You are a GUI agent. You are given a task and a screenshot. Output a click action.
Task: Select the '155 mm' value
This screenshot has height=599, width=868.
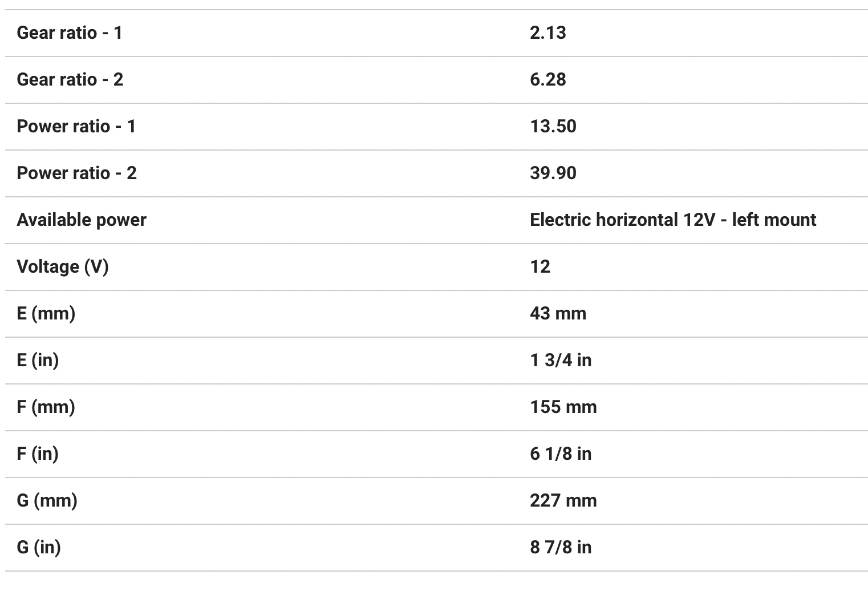563,407
